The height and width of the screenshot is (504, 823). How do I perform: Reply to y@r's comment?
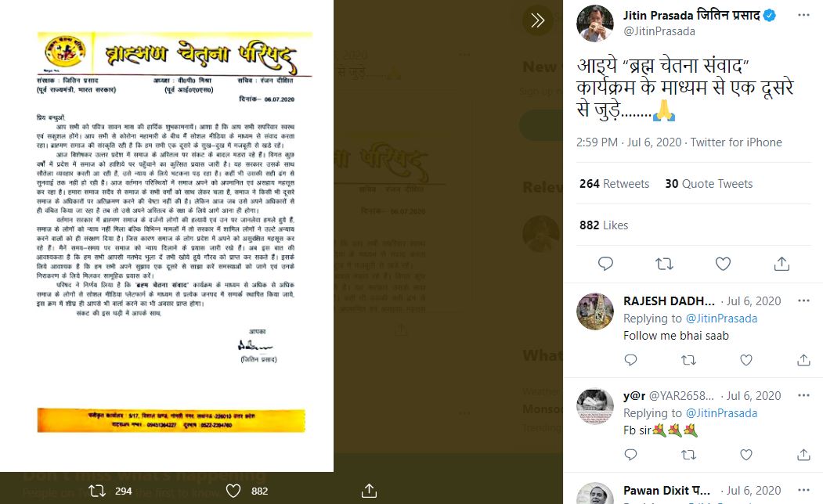pos(630,455)
